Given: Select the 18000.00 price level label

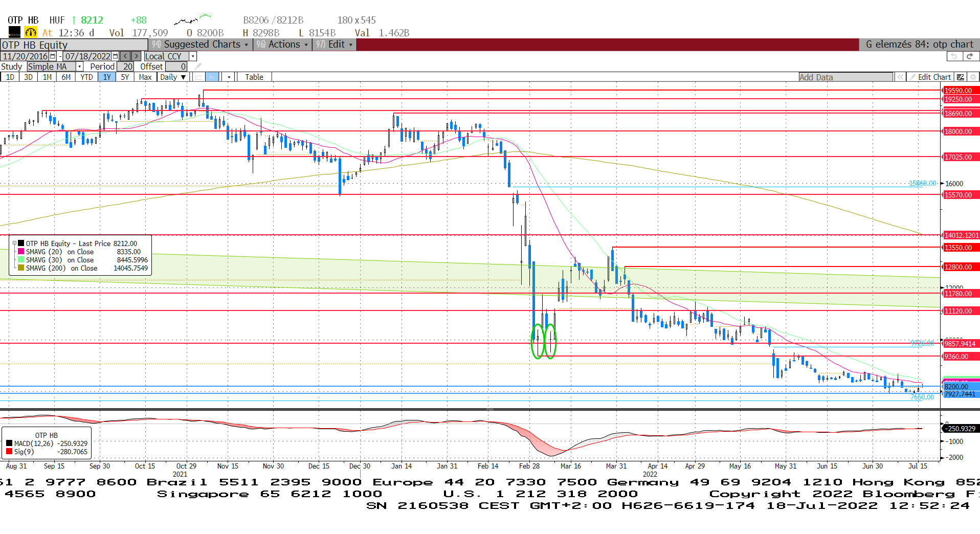Looking at the screenshot, I should [x=961, y=131].
